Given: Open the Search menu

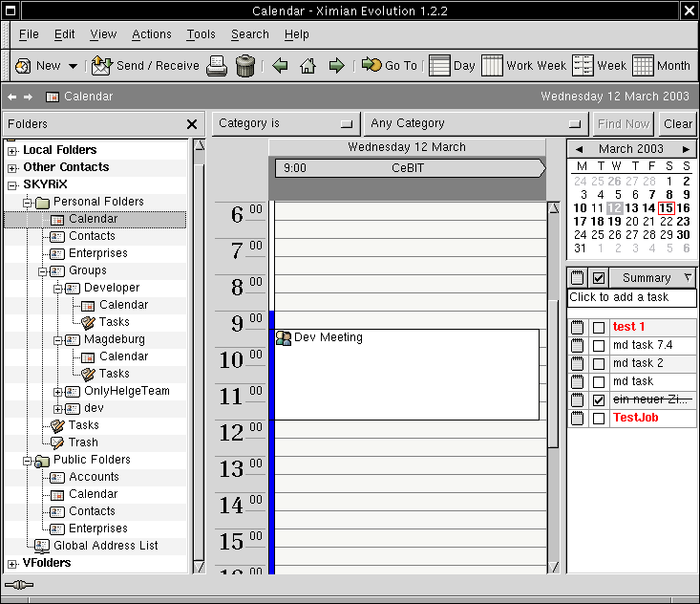Looking at the screenshot, I should tap(250, 34).
